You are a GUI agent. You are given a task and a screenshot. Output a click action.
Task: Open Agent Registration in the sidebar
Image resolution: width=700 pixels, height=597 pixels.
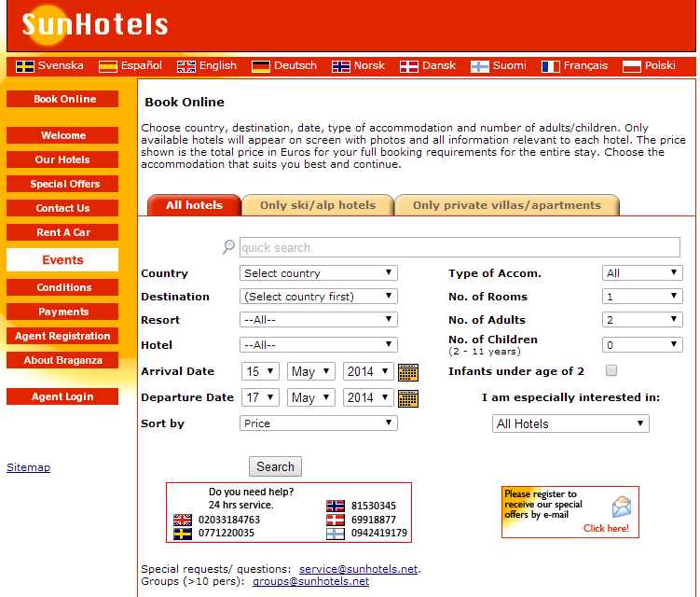(62, 336)
